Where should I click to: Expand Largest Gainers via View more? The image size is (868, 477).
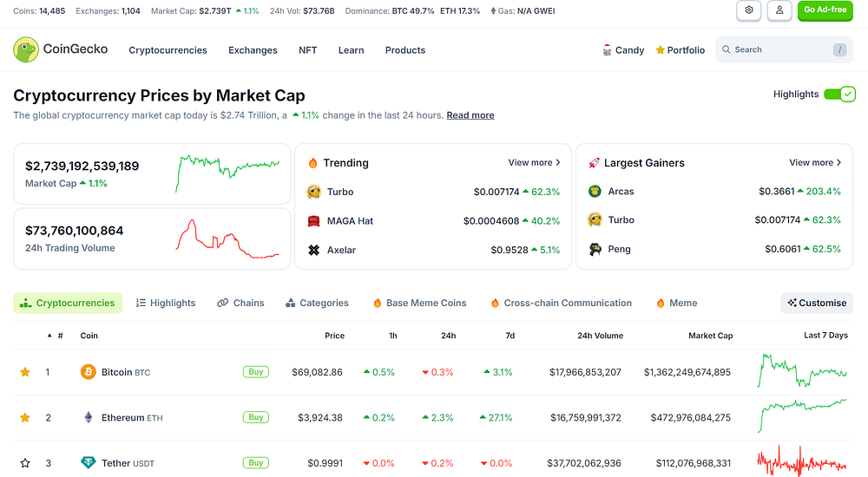[815, 163]
